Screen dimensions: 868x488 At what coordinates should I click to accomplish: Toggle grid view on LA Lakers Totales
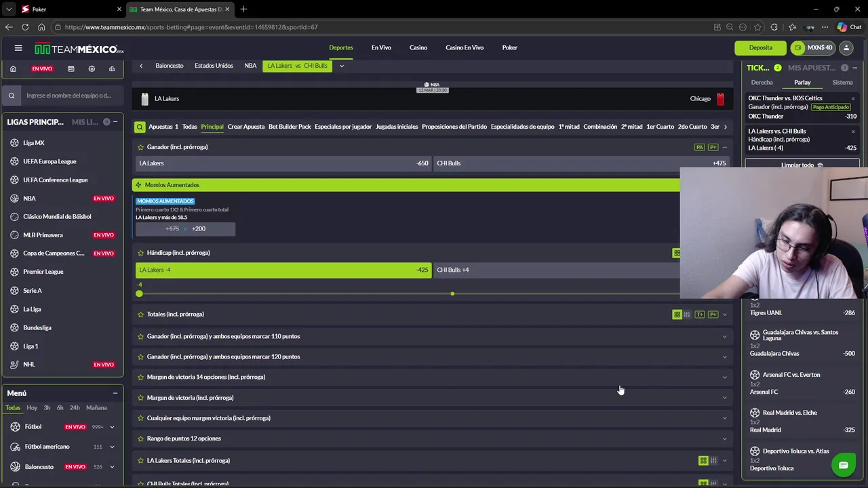pyautogui.click(x=703, y=461)
